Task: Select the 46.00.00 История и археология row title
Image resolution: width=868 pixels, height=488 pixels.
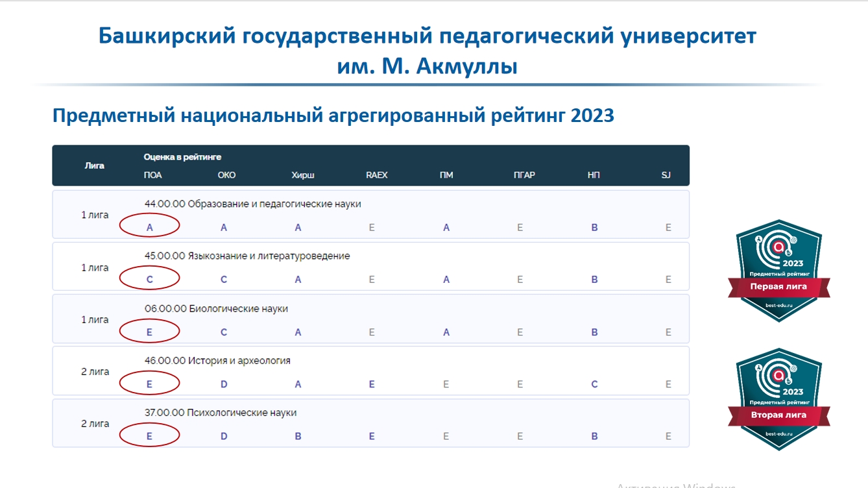Action: [217, 360]
